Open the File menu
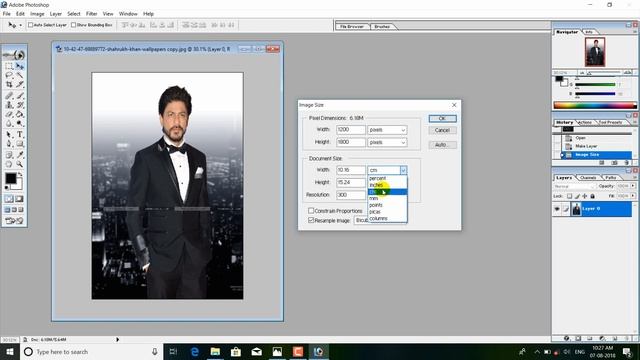This screenshot has height=360, width=640. (x=7, y=13)
